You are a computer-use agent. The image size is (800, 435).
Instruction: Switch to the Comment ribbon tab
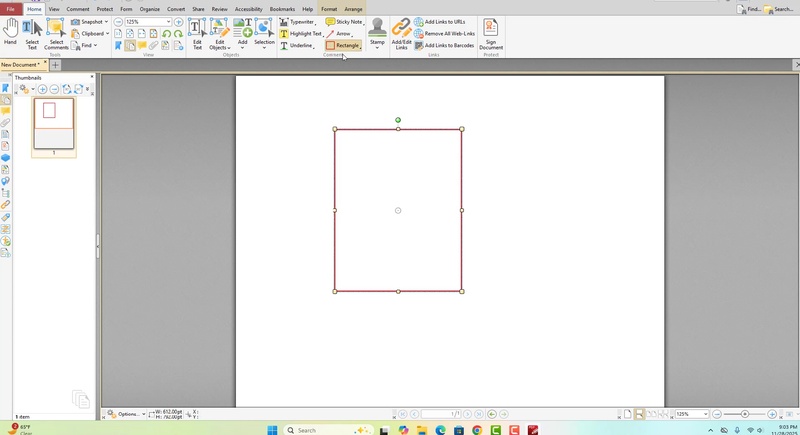tap(78, 9)
